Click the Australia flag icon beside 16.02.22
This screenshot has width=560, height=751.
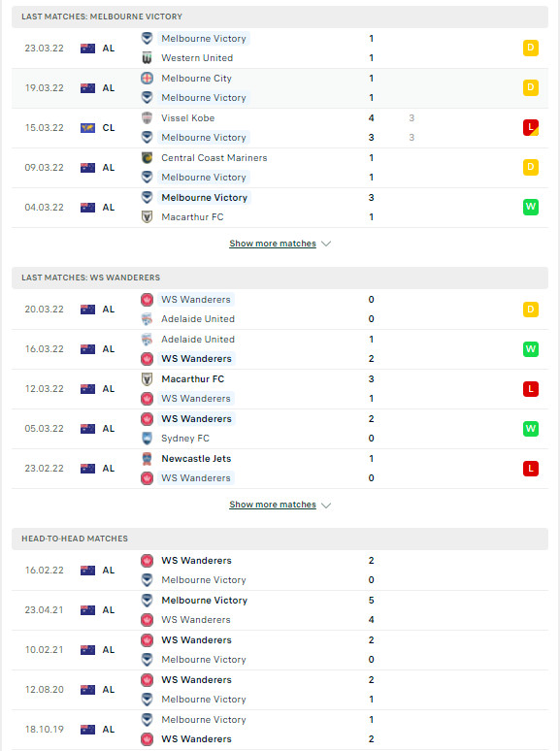[x=87, y=571]
